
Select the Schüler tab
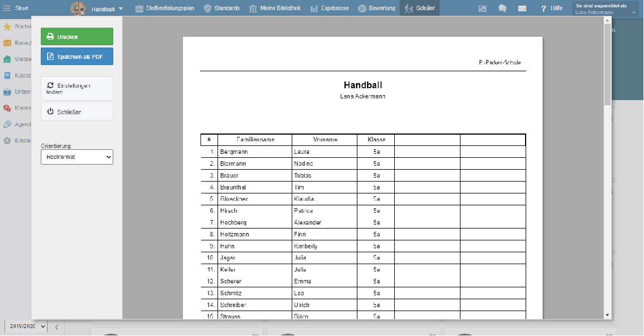pos(420,8)
